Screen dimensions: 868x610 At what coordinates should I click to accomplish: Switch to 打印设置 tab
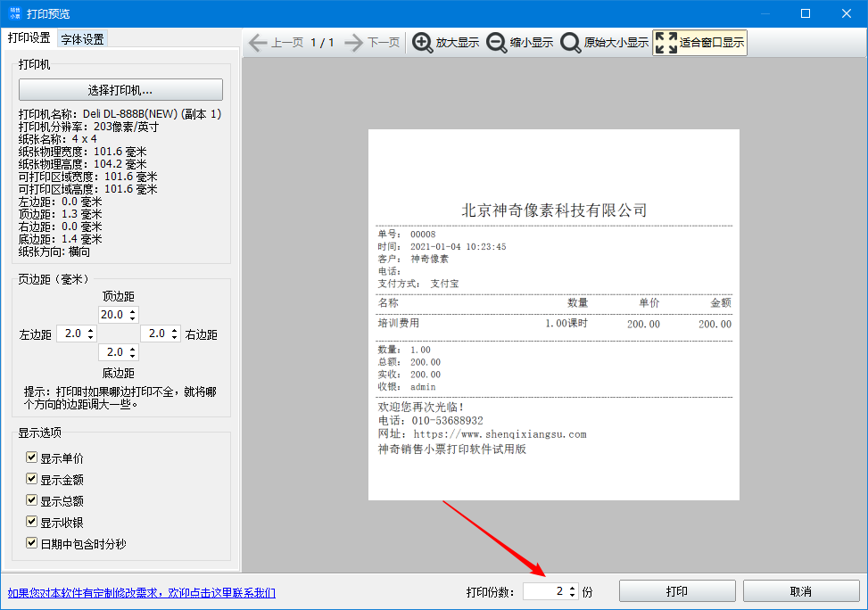(x=29, y=38)
